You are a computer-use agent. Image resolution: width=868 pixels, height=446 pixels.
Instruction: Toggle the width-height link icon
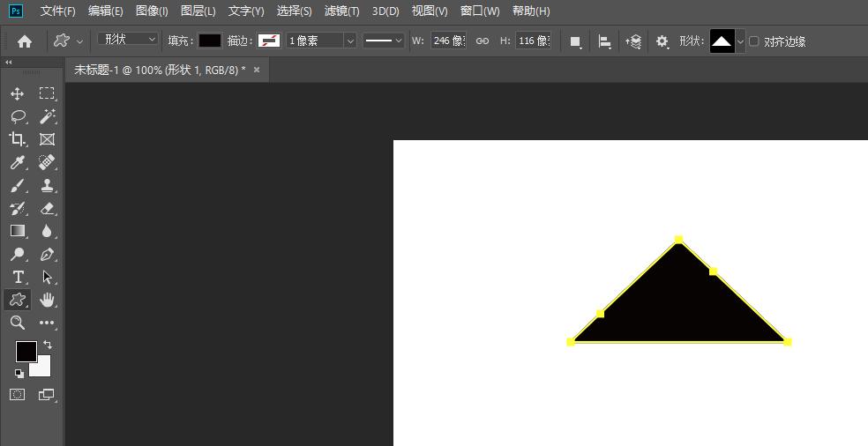click(x=482, y=41)
